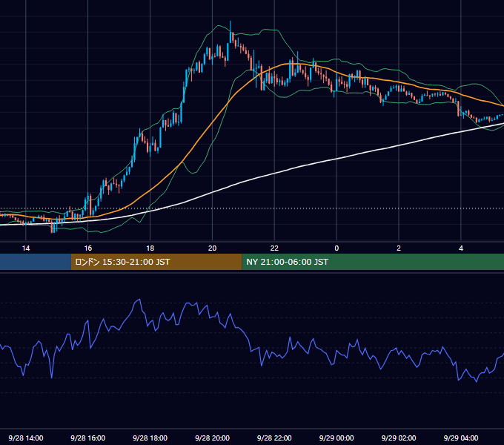This screenshot has width=504, height=445.
Task: Click the 9/28 22:00 date label
Action: tap(274, 438)
